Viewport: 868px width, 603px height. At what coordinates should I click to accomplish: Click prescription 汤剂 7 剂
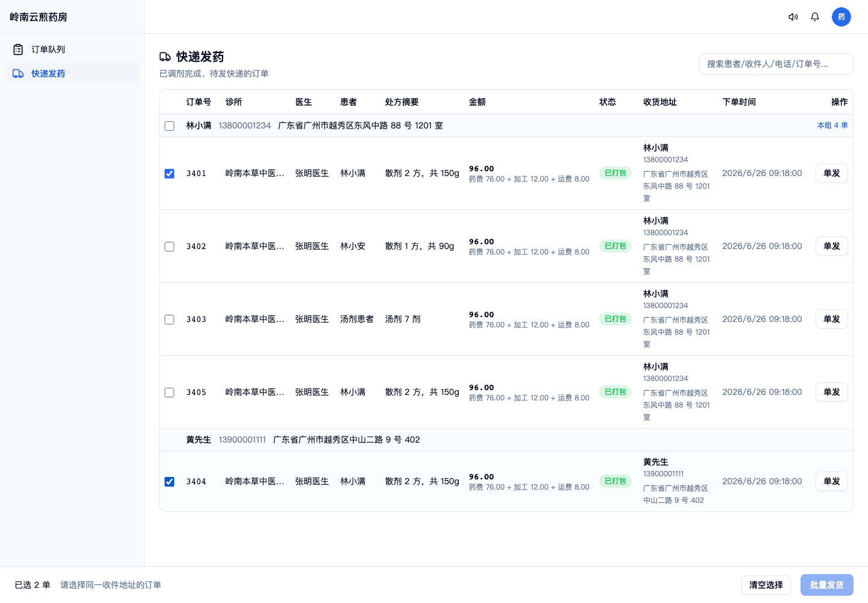[403, 319]
